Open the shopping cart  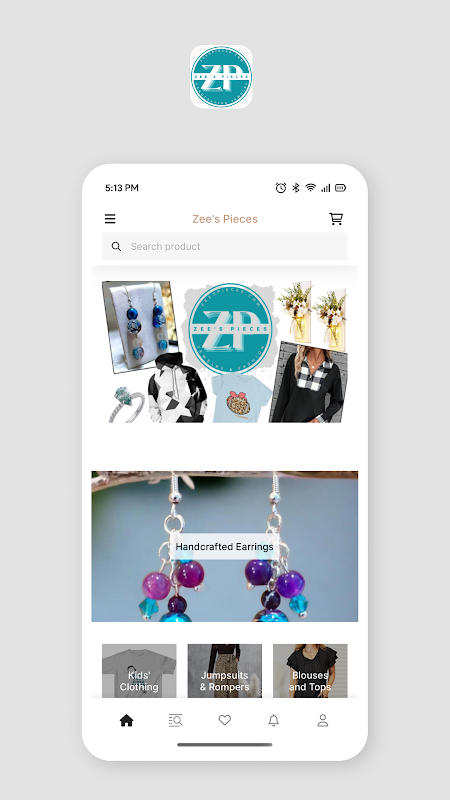[x=336, y=219]
